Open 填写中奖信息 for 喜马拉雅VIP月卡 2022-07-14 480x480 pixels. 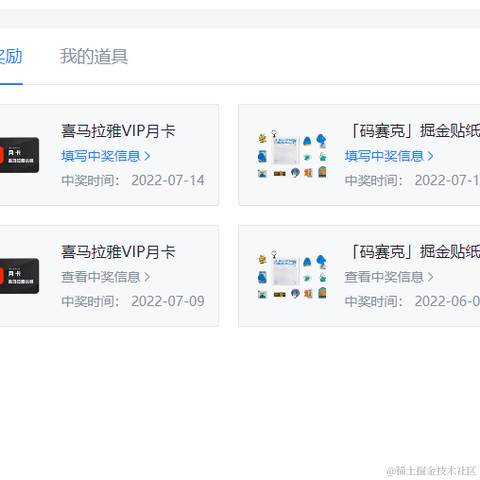tap(106, 156)
